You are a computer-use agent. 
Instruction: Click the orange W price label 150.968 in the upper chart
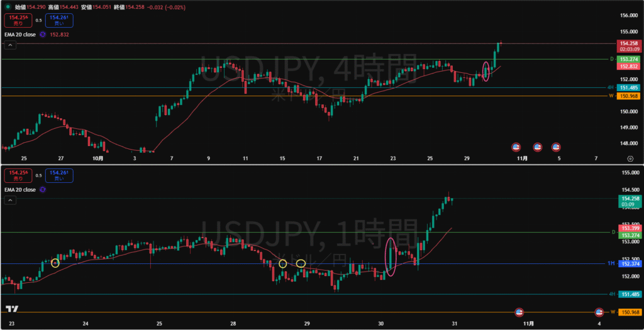[629, 96]
